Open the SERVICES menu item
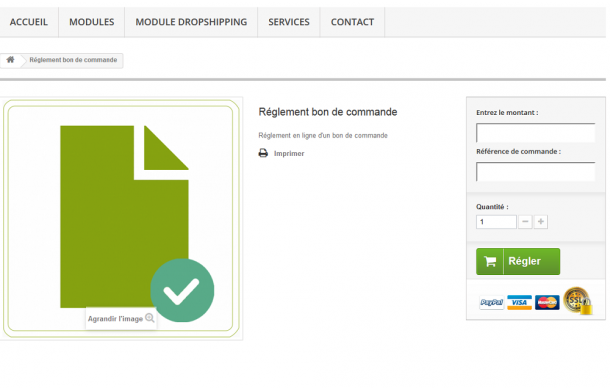610x390 pixels. [x=289, y=22]
